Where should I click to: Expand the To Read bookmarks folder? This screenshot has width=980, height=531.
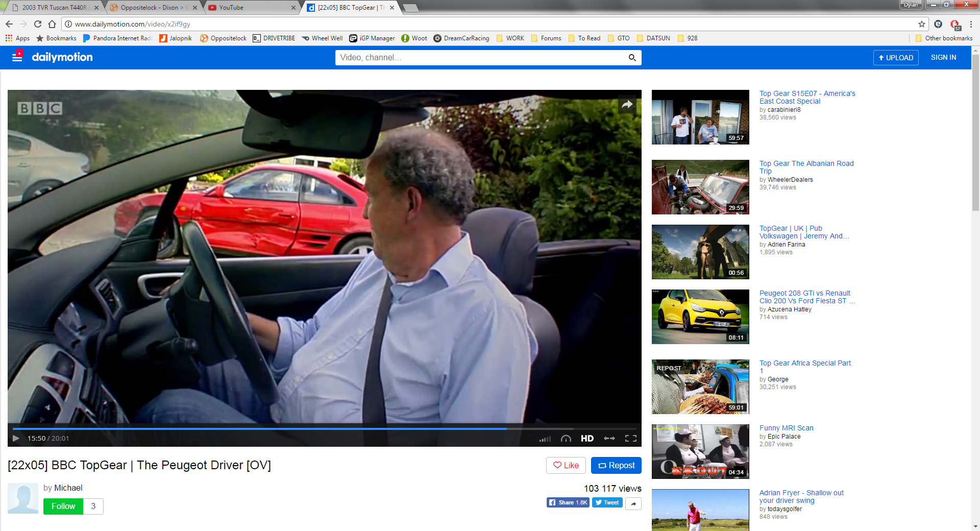(584, 38)
